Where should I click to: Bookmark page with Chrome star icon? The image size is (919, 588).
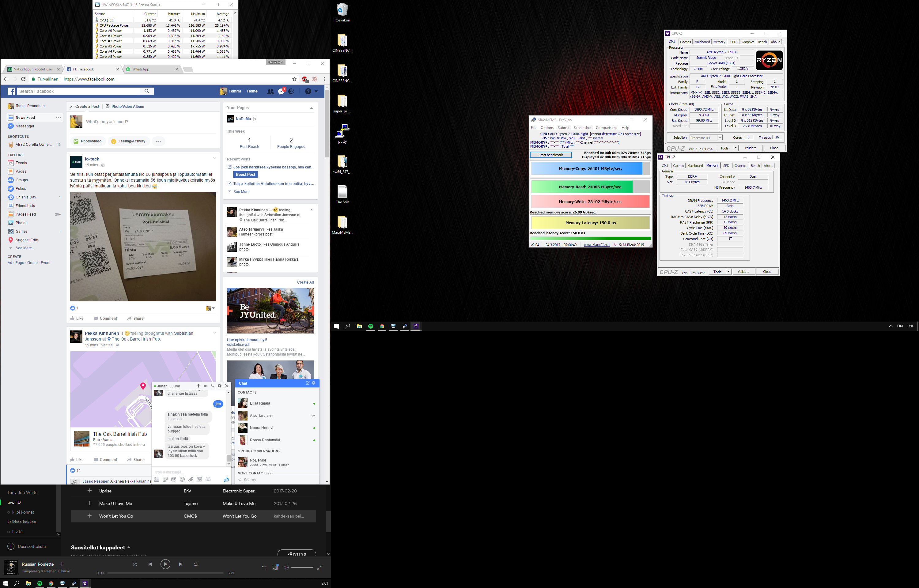[x=294, y=79]
